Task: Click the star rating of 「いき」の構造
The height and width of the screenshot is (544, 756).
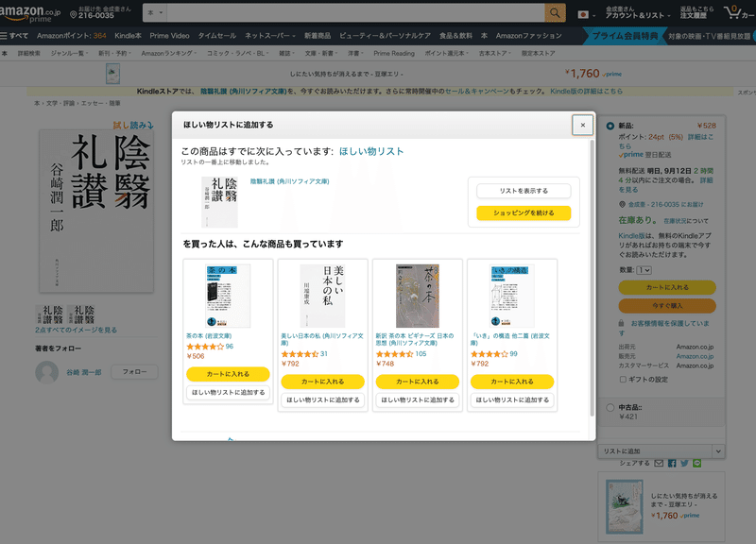Action: (x=489, y=353)
